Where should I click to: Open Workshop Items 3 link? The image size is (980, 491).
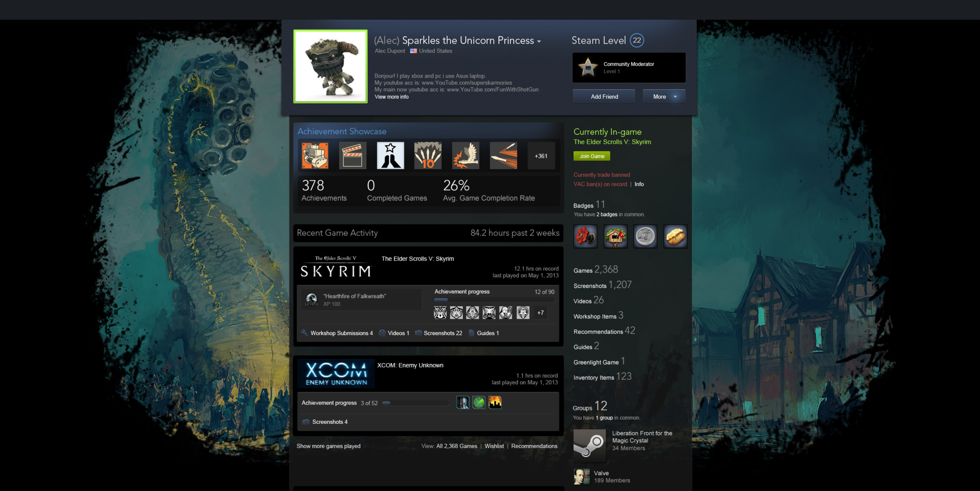pyautogui.click(x=598, y=315)
